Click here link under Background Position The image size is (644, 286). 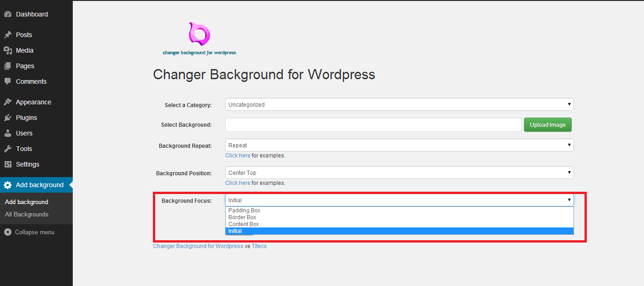coord(238,183)
